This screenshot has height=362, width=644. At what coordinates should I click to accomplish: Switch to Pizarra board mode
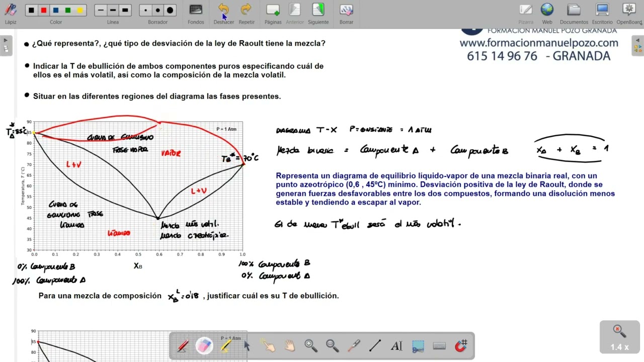click(526, 13)
